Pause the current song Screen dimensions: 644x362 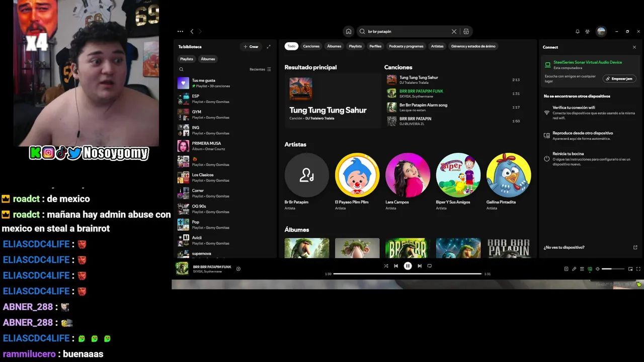point(408,266)
